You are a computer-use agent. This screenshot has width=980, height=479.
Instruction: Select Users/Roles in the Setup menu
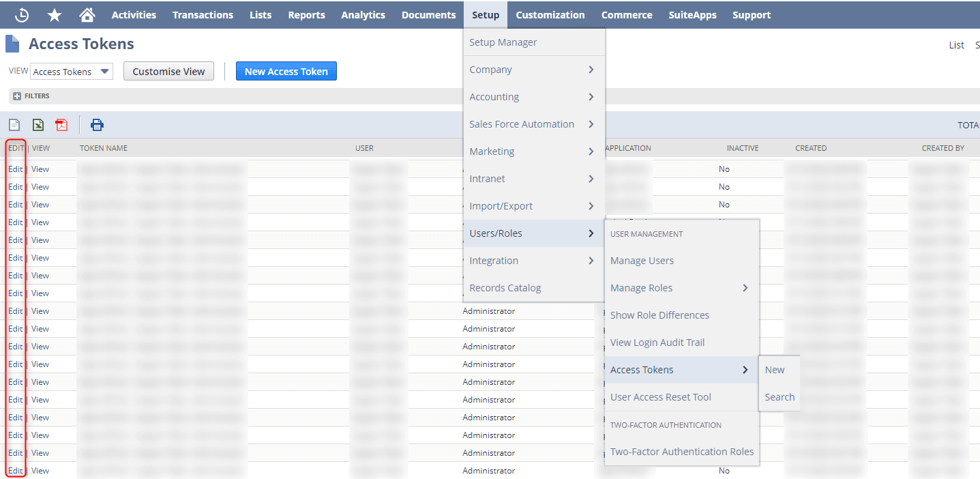coord(534,233)
